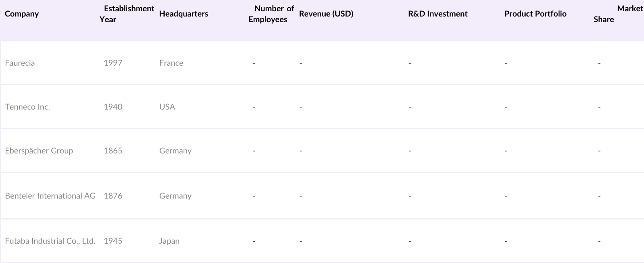Image resolution: width=644 pixels, height=263 pixels.
Task: Click the Market Share column header
Action: coord(618,14)
